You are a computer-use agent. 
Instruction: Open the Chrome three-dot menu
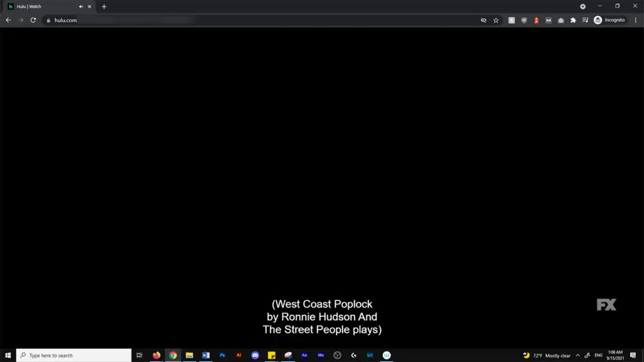pos(635,20)
